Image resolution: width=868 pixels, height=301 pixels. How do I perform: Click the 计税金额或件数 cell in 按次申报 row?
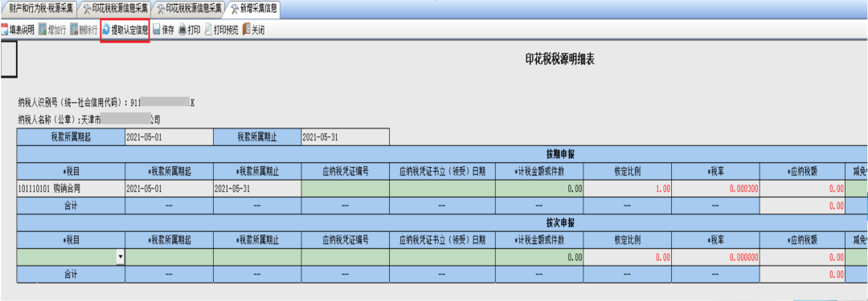click(x=540, y=258)
